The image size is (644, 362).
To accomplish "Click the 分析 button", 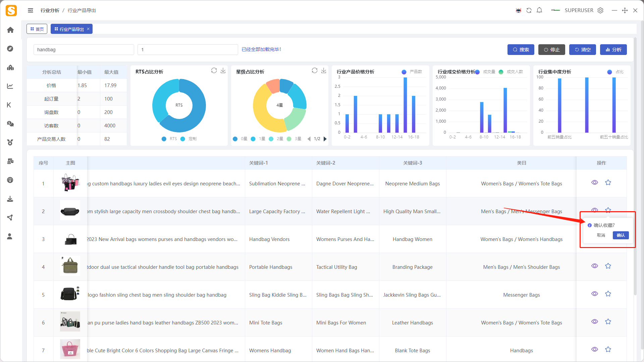I will (x=613, y=50).
